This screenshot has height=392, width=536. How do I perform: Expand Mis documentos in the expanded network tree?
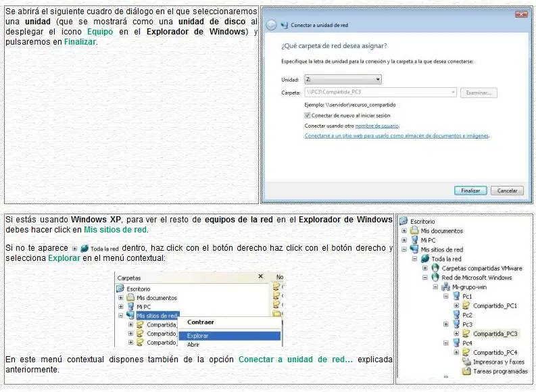pyautogui.click(x=404, y=231)
